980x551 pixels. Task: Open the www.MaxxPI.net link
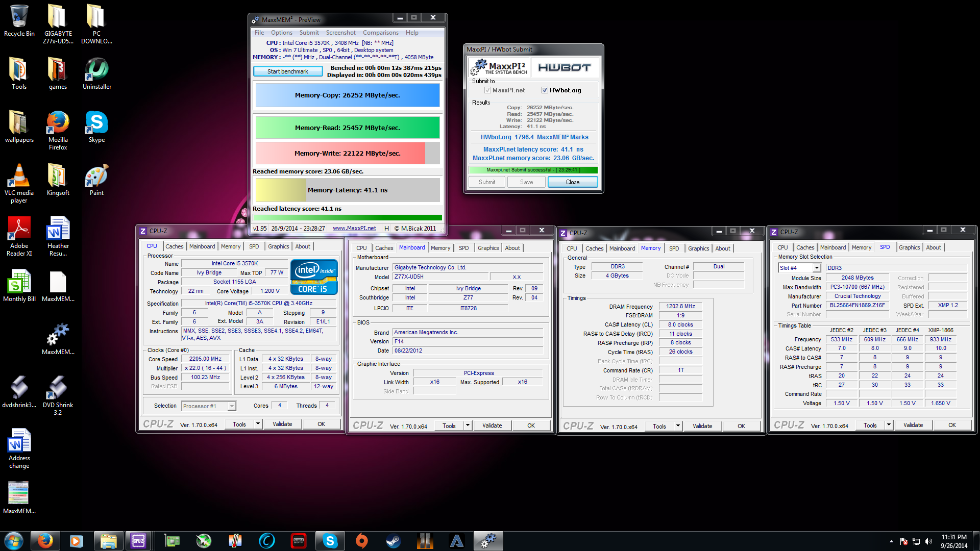[354, 229]
